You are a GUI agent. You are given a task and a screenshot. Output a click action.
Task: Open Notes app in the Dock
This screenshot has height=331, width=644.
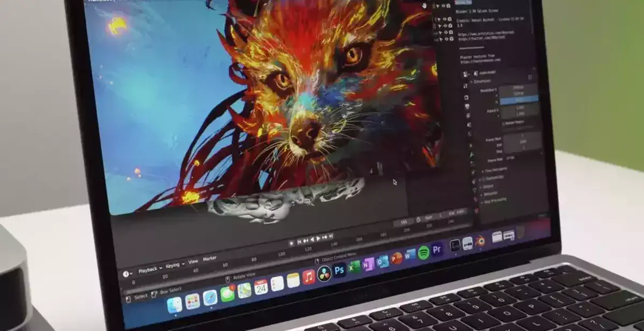pyautogui.click(x=292, y=280)
